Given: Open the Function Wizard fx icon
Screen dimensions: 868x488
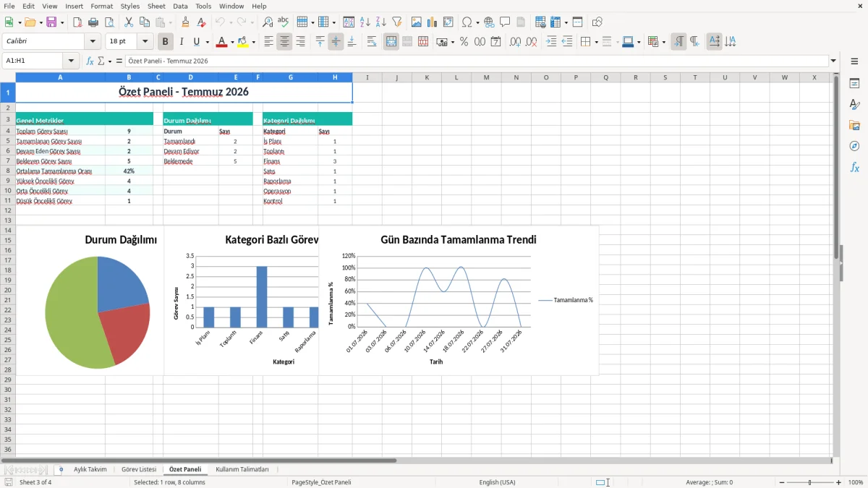Looking at the screenshot, I should coord(90,61).
